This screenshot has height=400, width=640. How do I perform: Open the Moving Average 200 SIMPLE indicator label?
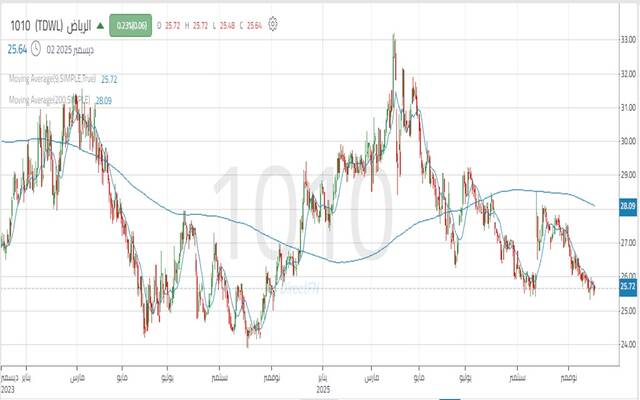click(50, 99)
